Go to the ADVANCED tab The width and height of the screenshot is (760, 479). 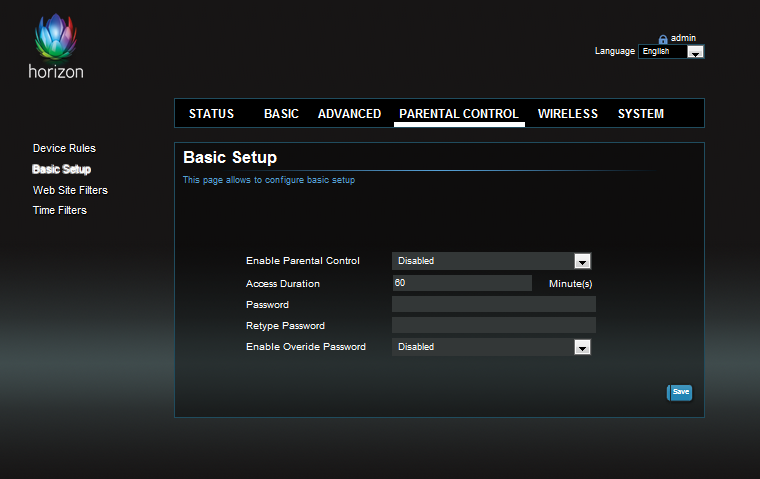[x=349, y=113]
